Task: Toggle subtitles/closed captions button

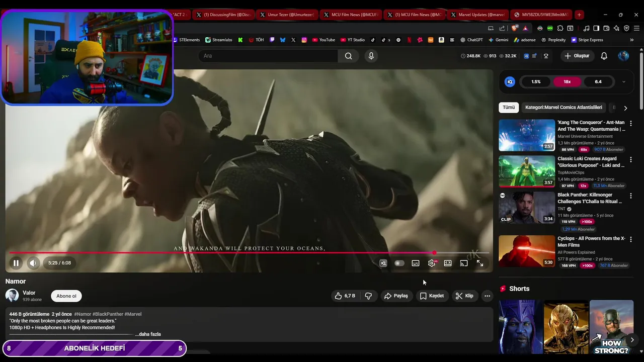Action: click(416, 263)
